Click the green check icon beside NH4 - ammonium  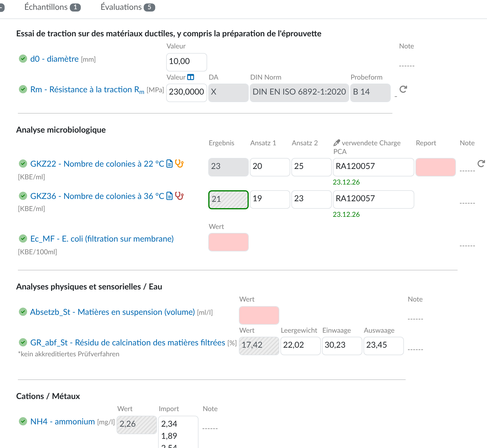click(23, 421)
